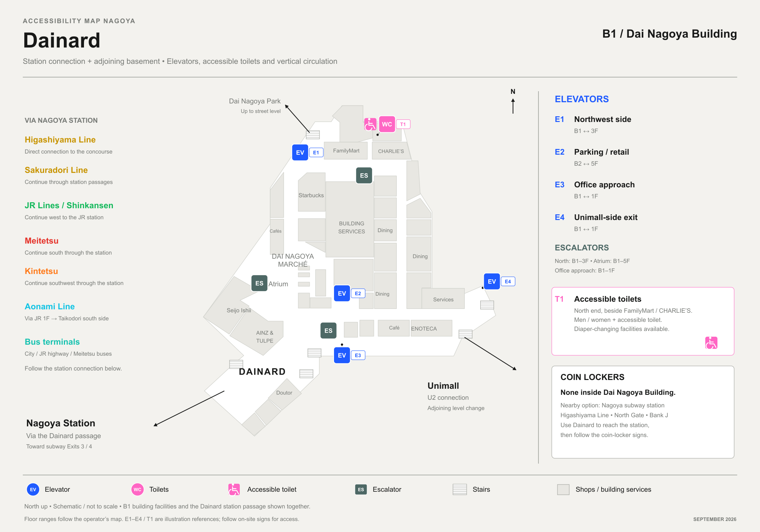760x532 pixels.
Task: Click the EV icon beside the E3 tag
Action: 342,355
